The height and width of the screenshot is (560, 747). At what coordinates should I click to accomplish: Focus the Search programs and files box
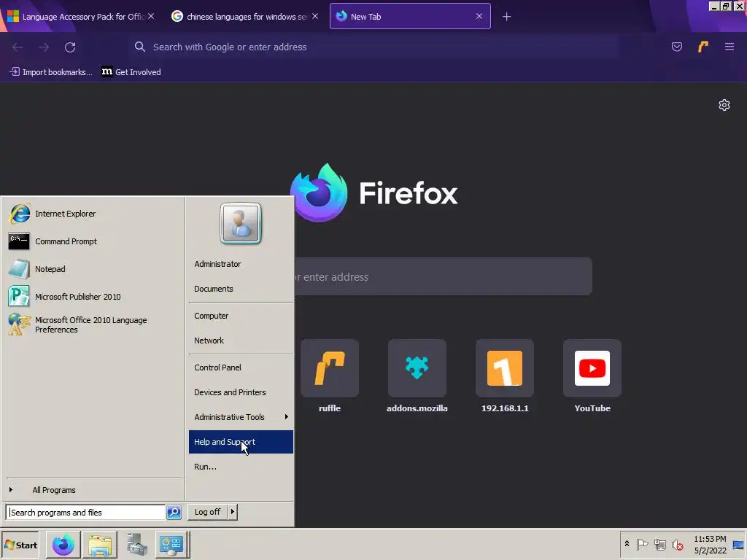click(x=86, y=513)
